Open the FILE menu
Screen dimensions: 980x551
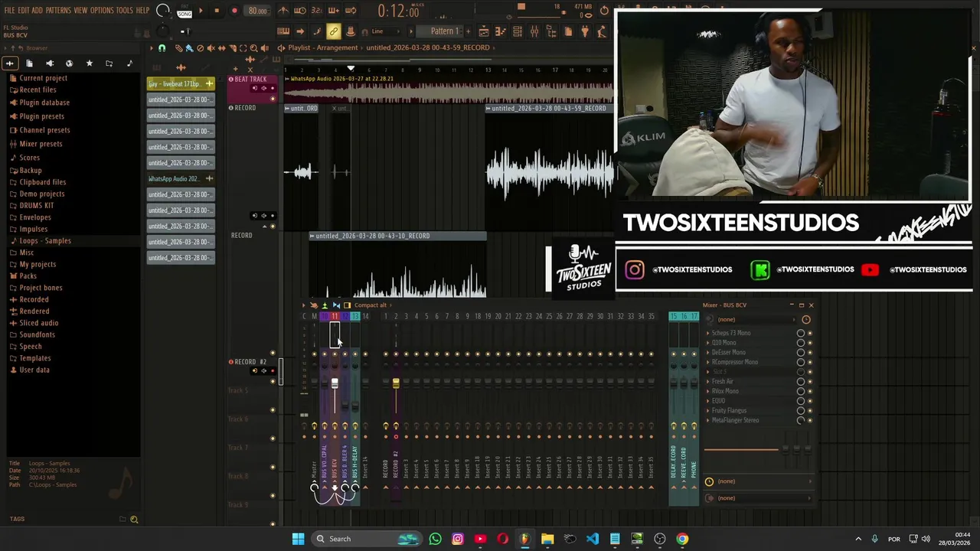(9, 10)
